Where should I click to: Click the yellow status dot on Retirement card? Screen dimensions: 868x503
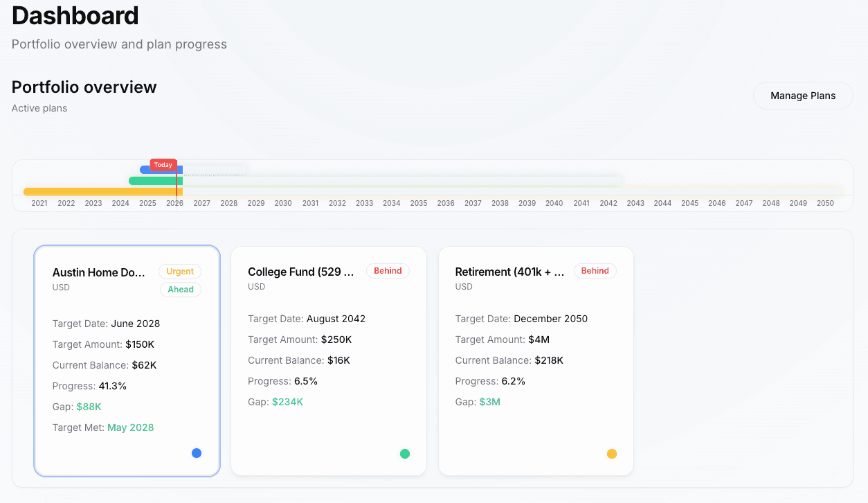(x=612, y=453)
